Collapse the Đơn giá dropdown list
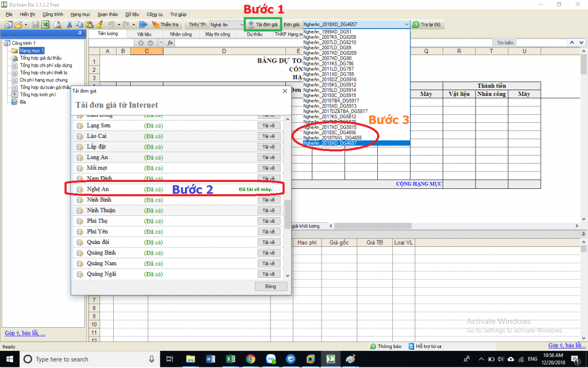 (x=407, y=25)
